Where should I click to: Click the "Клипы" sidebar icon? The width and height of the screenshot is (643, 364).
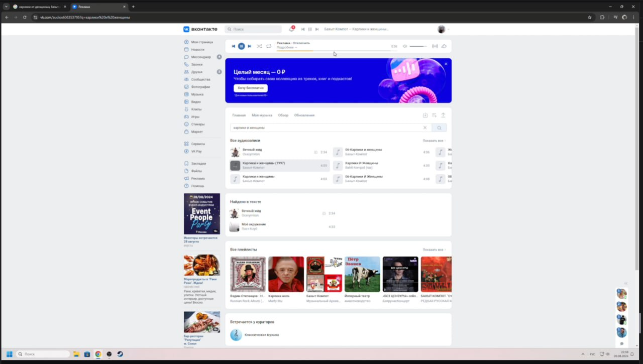point(186,109)
